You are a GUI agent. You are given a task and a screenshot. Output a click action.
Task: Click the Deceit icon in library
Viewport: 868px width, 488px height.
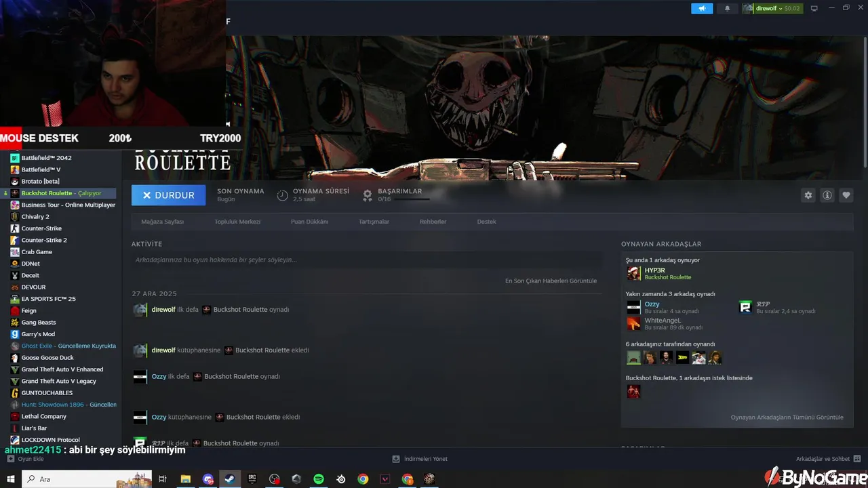point(15,275)
